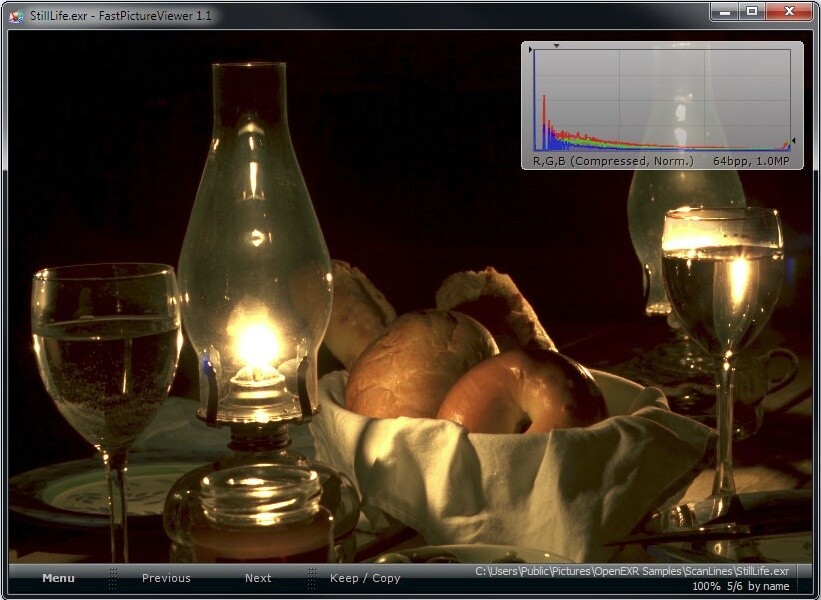
Task: Click Next to advance to the next image
Action: click(x=258, y=578)
